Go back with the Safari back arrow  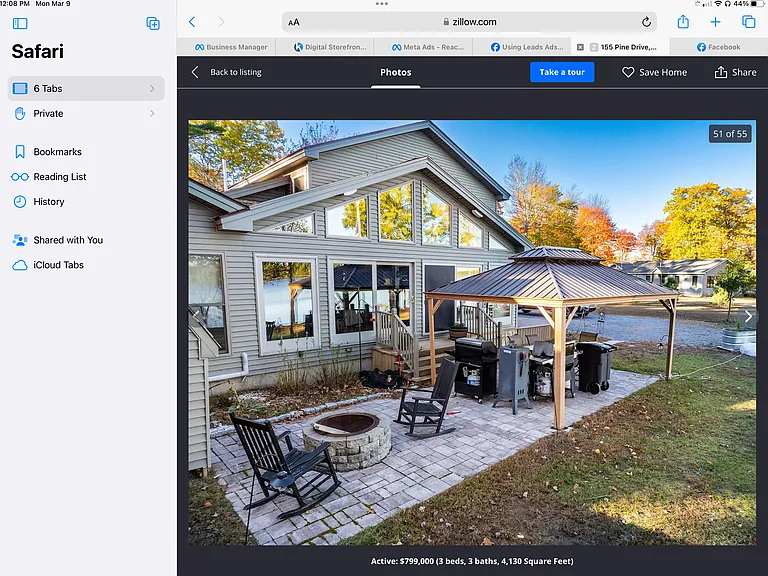click(x=192, y=22)
